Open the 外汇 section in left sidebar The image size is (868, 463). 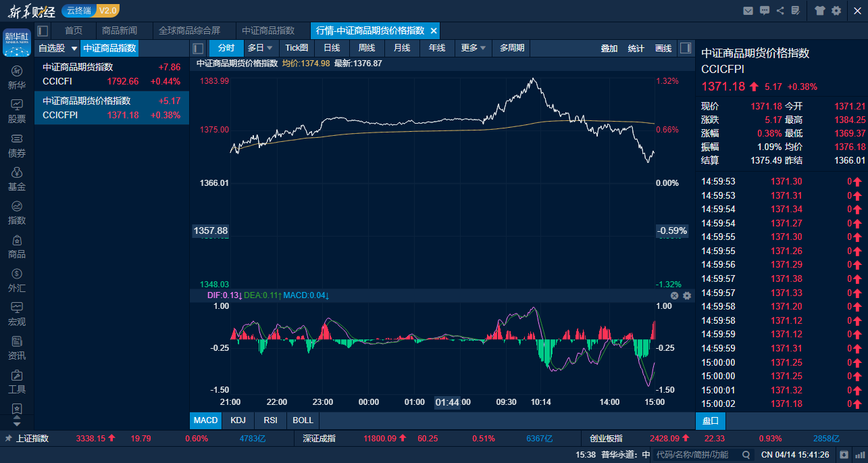(17, 281)
